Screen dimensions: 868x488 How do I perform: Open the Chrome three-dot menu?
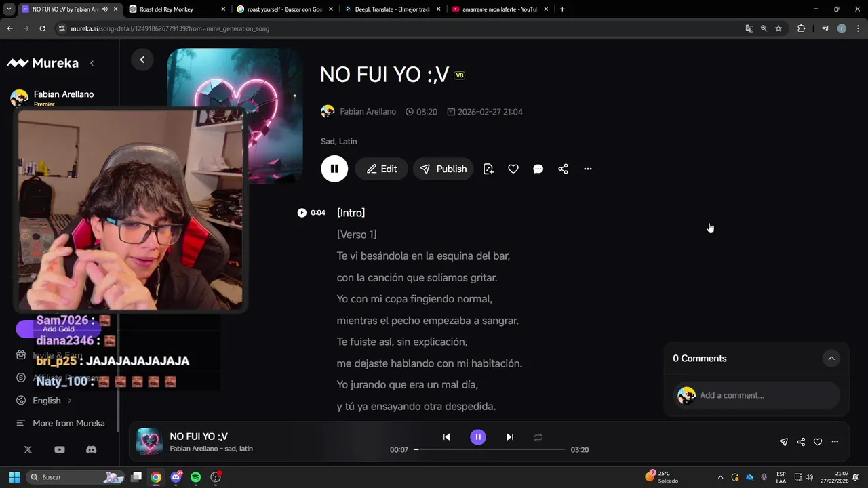click(x=858, y=28)
